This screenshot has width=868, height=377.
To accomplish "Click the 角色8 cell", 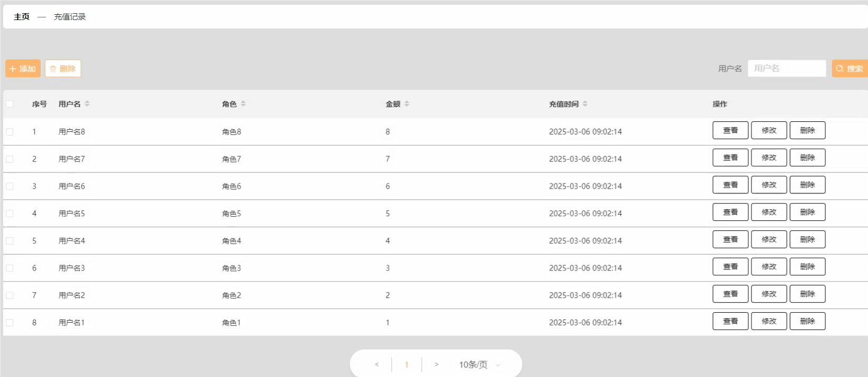I will (232, 132).
